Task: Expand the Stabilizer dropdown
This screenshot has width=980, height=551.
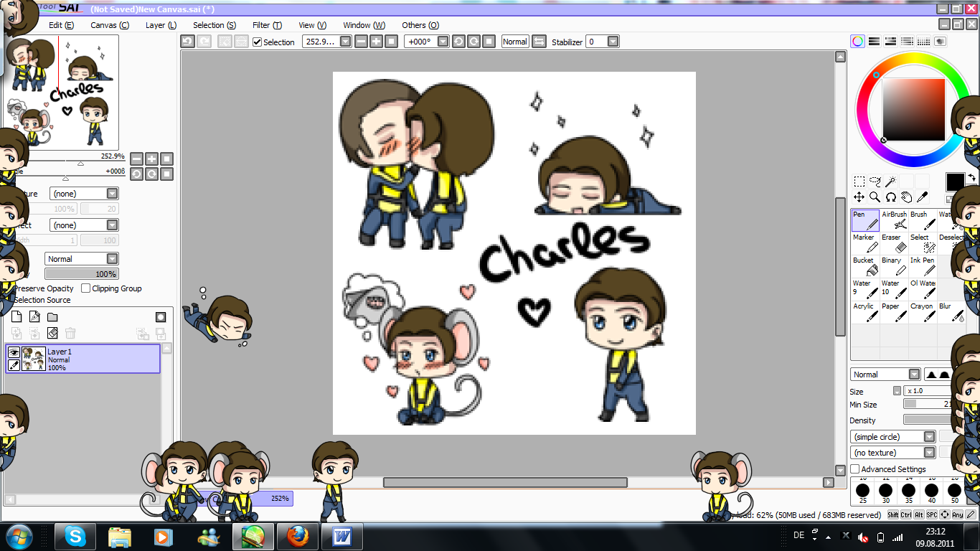Action: pos(613,42)
